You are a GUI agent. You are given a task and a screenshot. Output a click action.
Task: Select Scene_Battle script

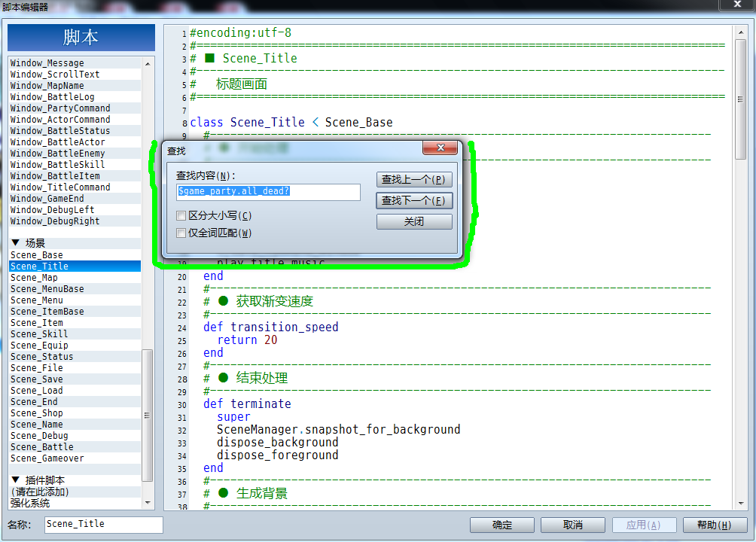point(75,447)
